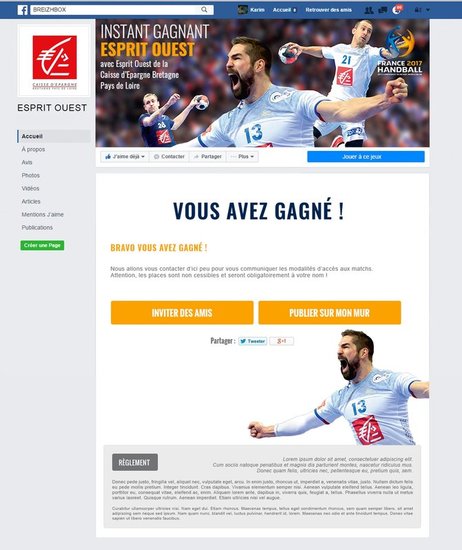Open the friend requests icon
This screenshot has width=462, height=550.
369,10
